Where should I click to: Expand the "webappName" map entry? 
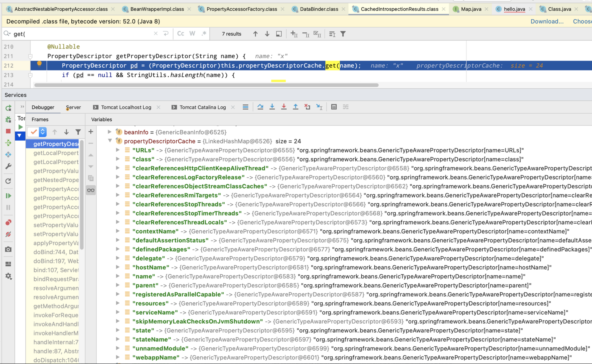point(118,357)
